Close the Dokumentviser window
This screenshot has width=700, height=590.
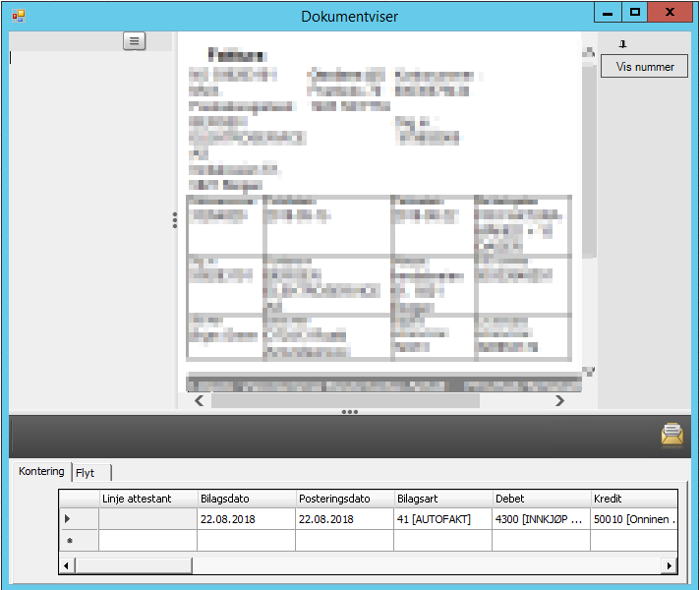point(670,13)
